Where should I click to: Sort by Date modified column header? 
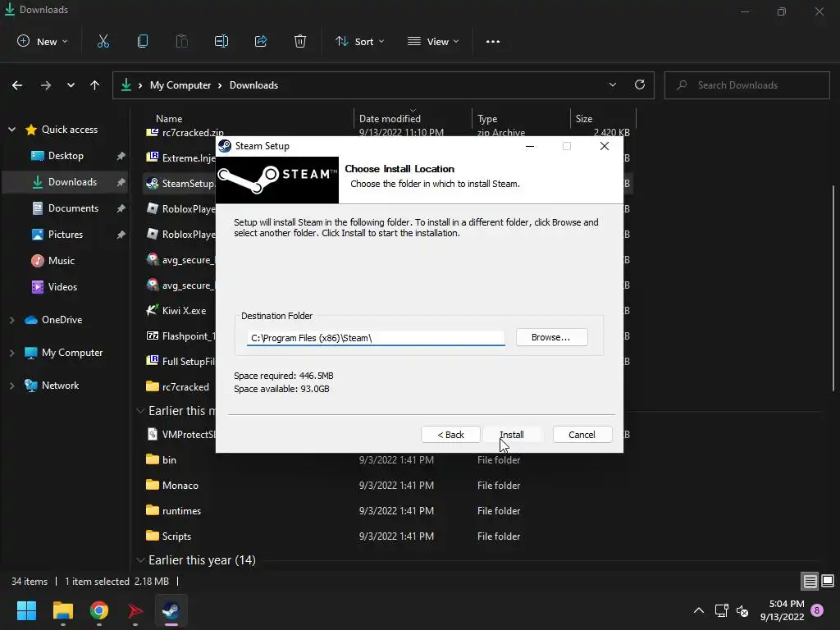390,119
